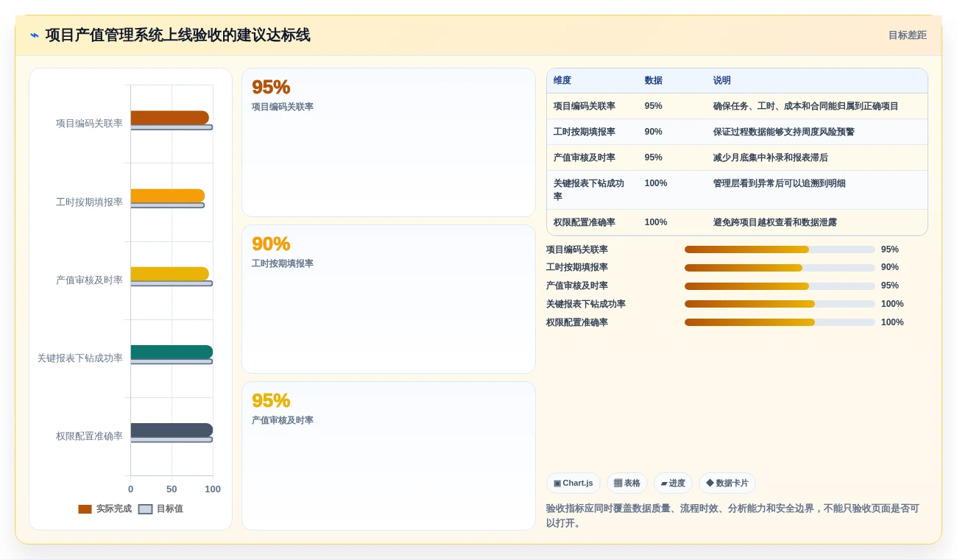Click the dashboard title 项目产值管理系统上线验收的建议达标线

tap(177, 35)
